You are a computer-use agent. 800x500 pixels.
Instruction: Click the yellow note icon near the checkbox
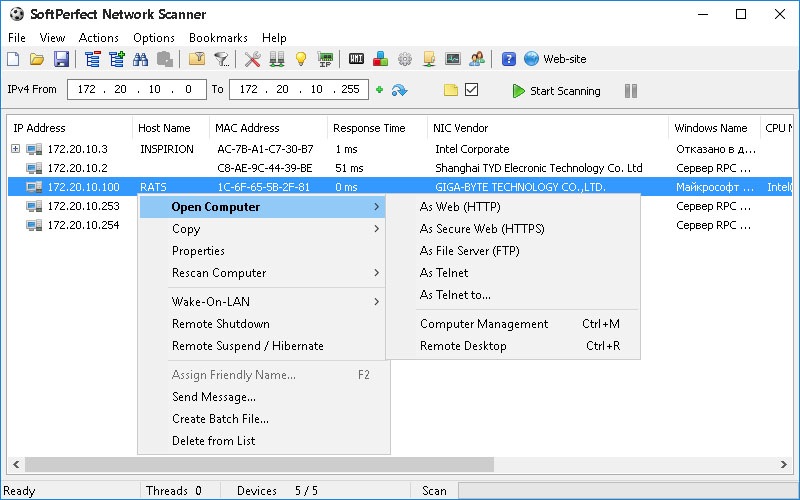click(x=451, y=90)
